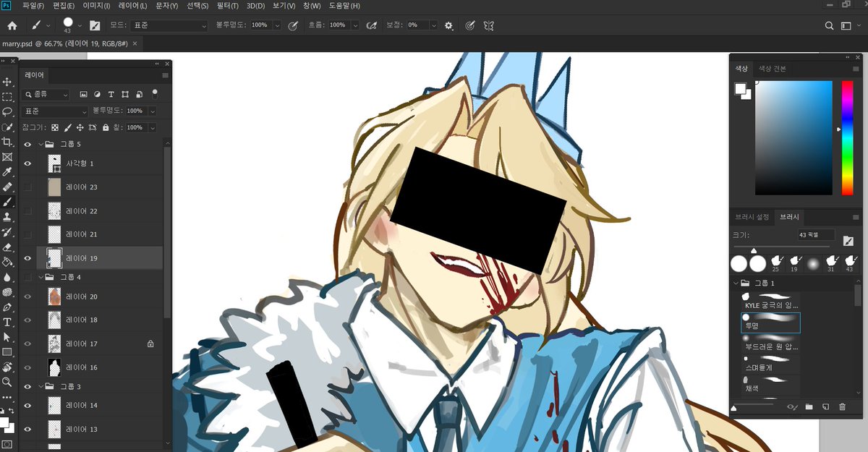
Task: Open layer blend mode 표준 dropdown
Action: (55, 111)
